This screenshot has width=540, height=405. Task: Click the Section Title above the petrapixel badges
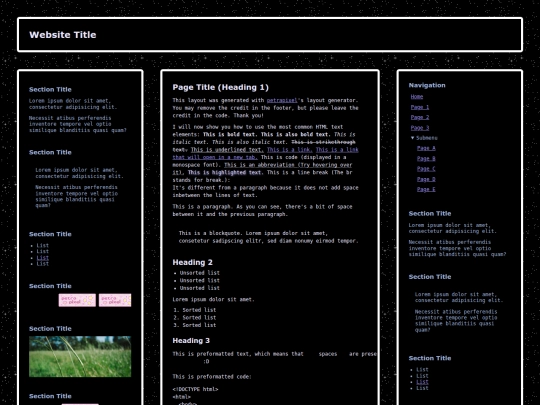pyautogui.click(x=50, y=286)
